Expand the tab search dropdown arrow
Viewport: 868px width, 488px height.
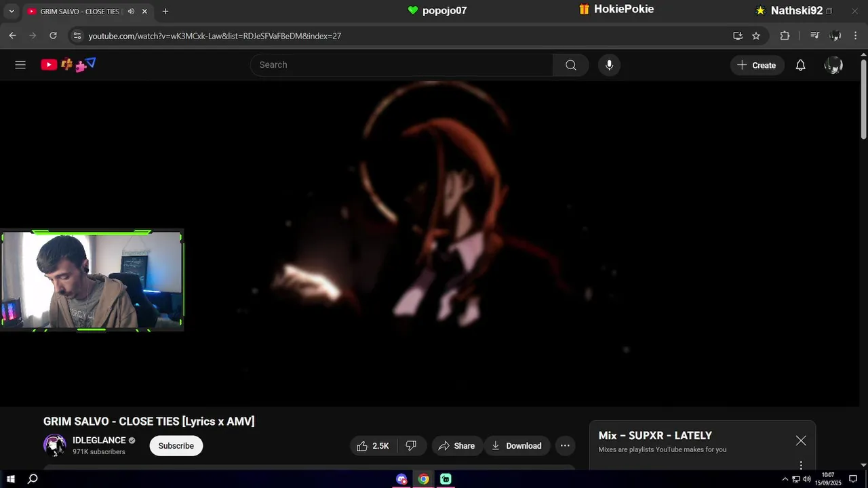[11, 12]
